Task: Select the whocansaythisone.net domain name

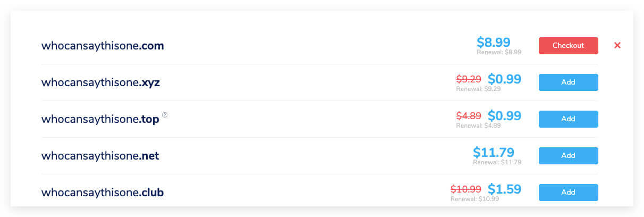Action: (100, 156)
